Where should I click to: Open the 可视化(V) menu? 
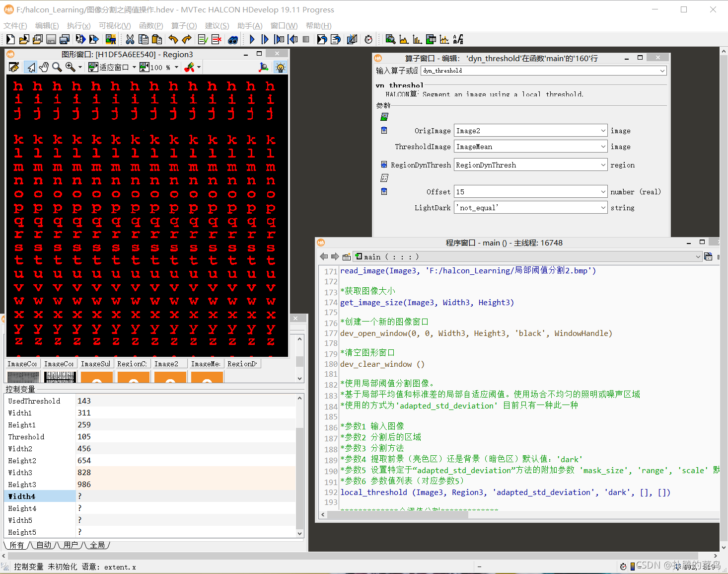[x=115, y=25]
